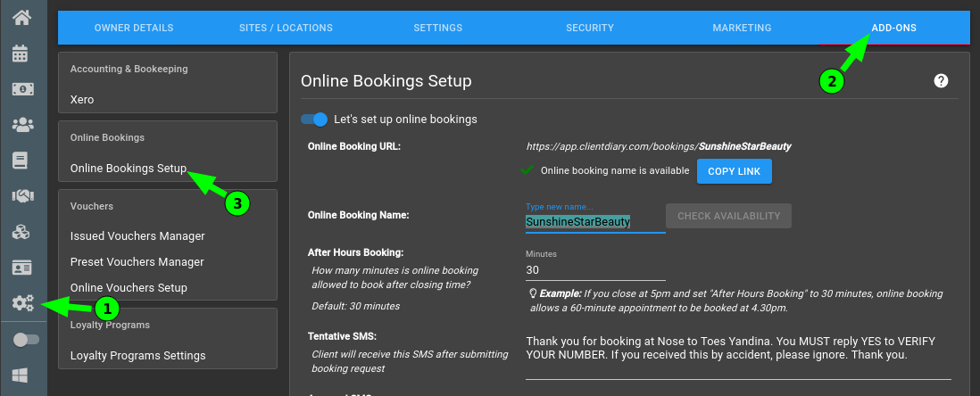Click the 'Default: 30 minutes' note
980x396 pixels.
coord(355,306)
